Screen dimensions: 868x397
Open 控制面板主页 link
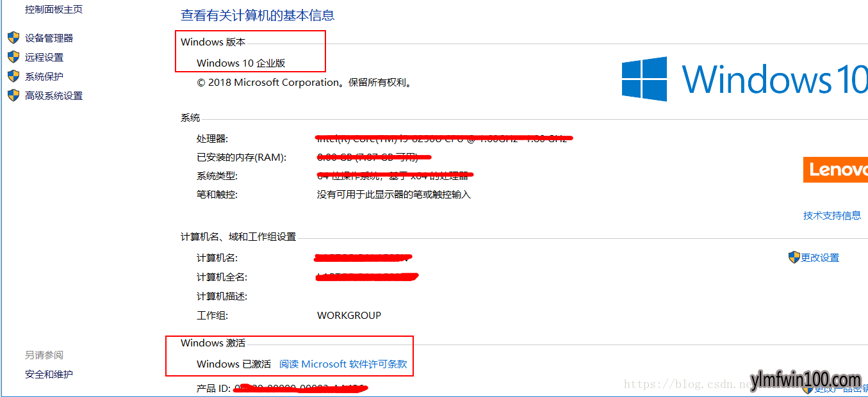point(54,10)
